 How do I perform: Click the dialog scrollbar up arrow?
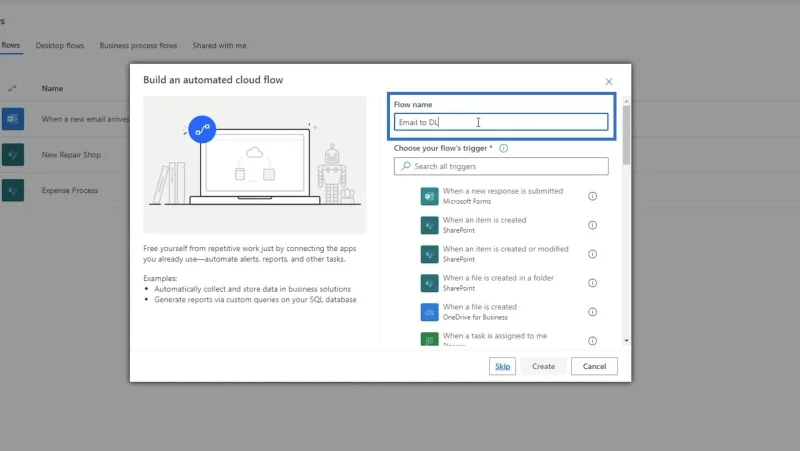pyautogui.click(x=626, y=102)
